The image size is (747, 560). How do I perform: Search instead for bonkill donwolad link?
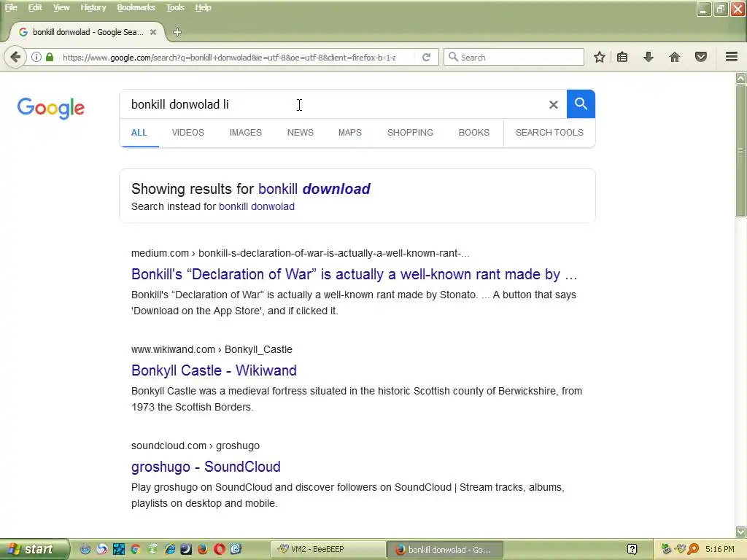tap(257, 206)
